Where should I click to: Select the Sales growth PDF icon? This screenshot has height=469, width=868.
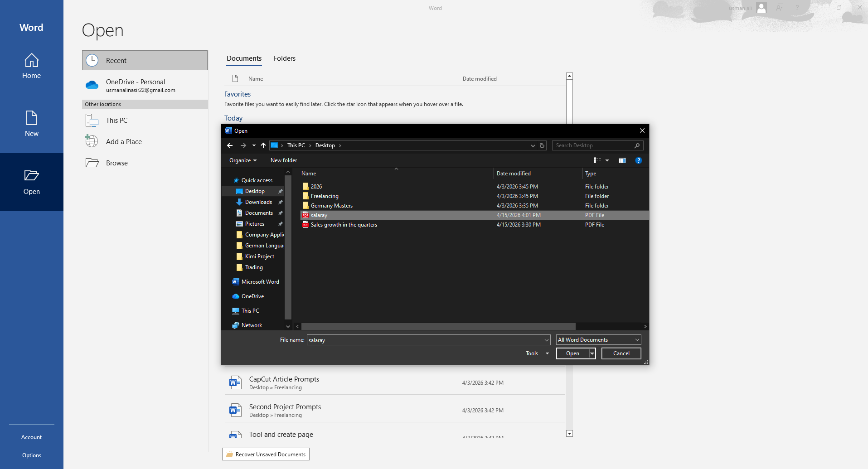pyautogui.click(x=305, y=225)
